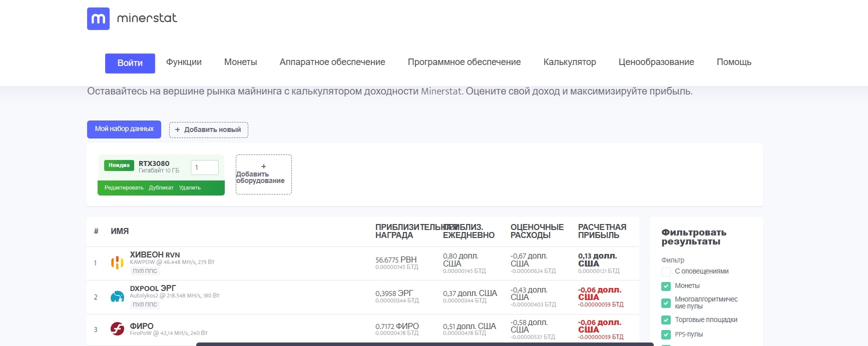Click the "-0,67 долл. США" cost value
This screenshot has height=346, width=868.
coord(529,259)
